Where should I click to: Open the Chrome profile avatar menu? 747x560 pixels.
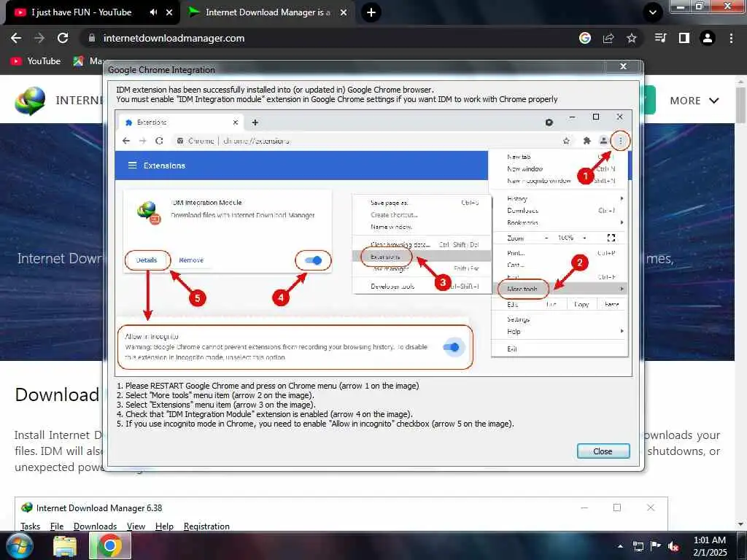coord(708,38)
